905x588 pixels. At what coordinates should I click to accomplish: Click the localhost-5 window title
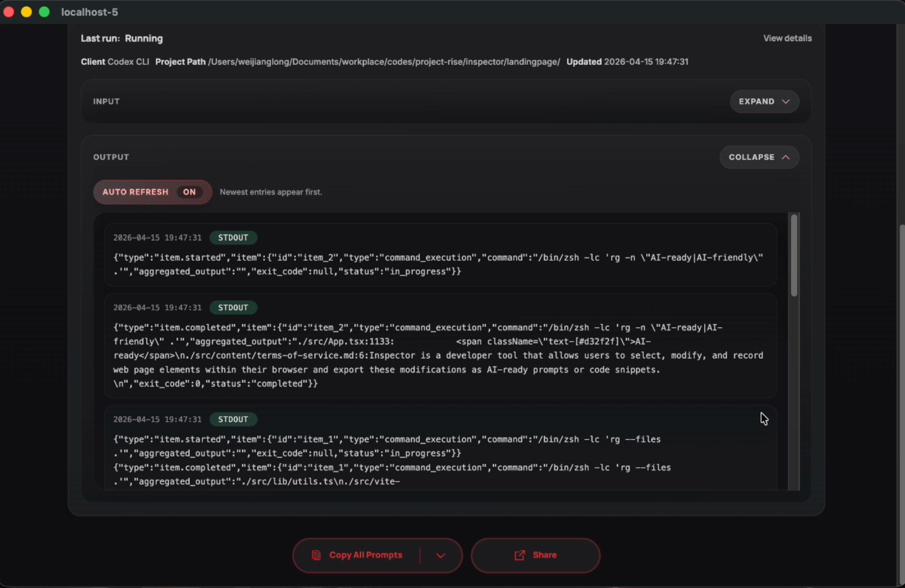click(x=90, y=12)
